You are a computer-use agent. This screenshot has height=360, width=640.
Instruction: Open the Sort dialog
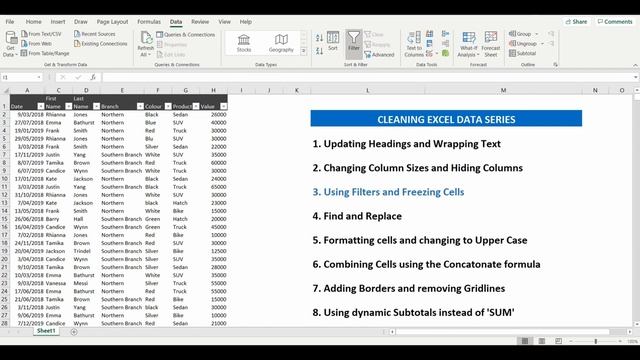[x=333, y=41]
